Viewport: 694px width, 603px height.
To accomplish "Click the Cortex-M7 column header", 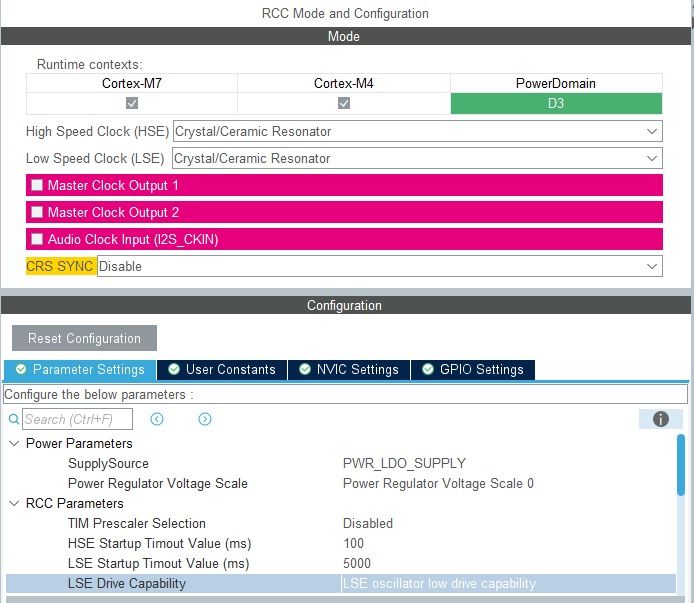I will [132, 83].
